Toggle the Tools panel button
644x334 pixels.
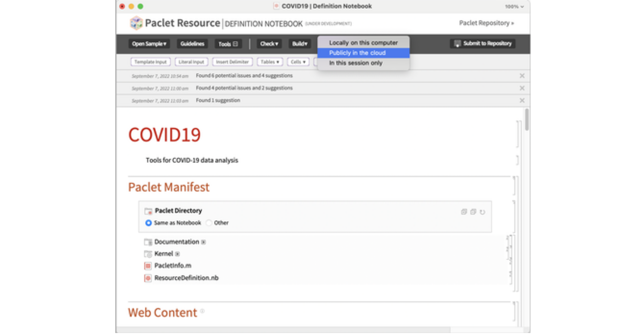228,44
